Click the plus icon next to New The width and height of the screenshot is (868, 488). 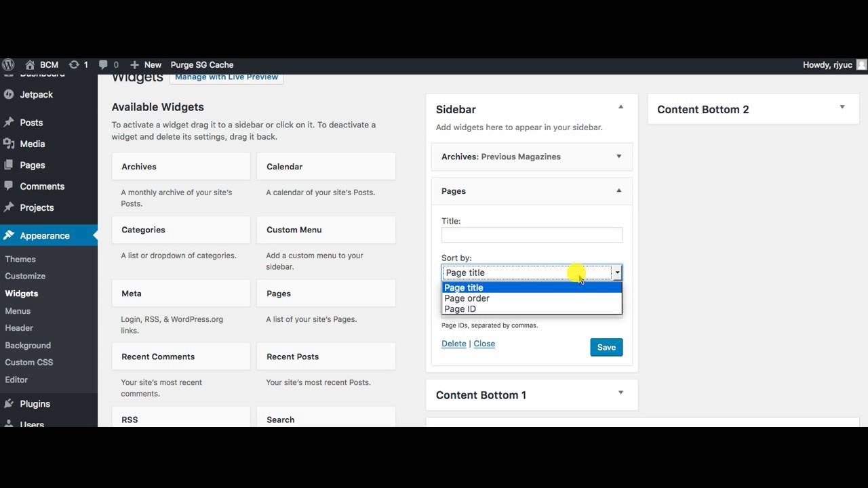point(134,65)
